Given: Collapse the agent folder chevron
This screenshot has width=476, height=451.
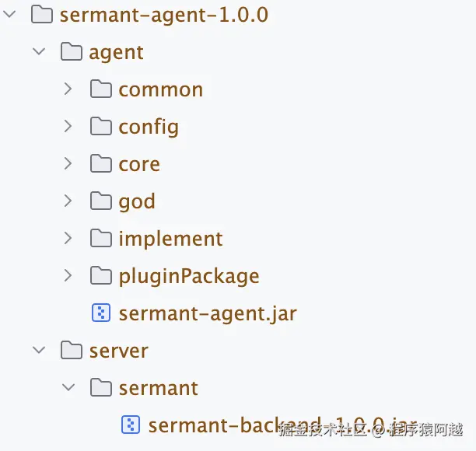Looking at the screenshot, I should coord(39,52).
